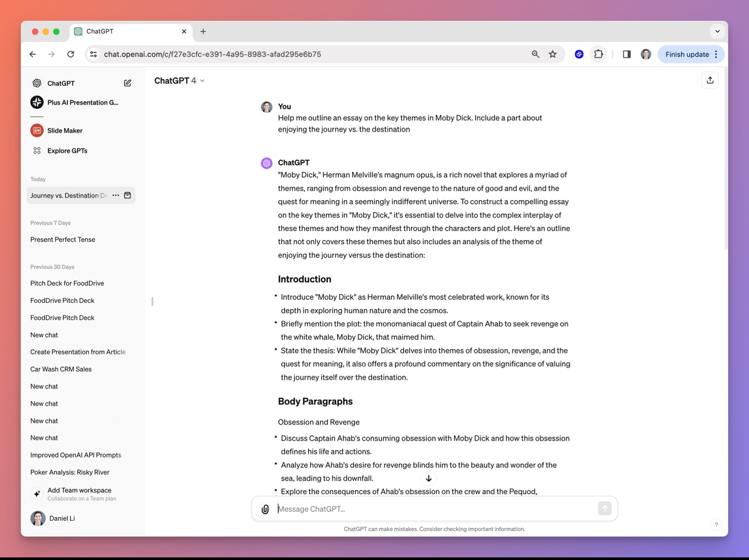Reload the page with refresh icon

71,54
